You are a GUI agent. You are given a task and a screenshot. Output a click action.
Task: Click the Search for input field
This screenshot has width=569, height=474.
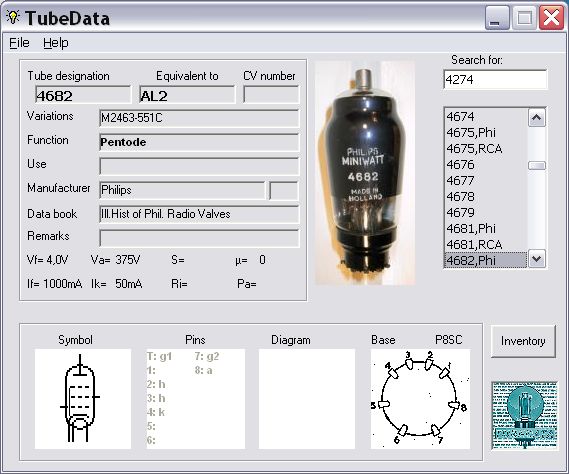click(x=495, y=79)
